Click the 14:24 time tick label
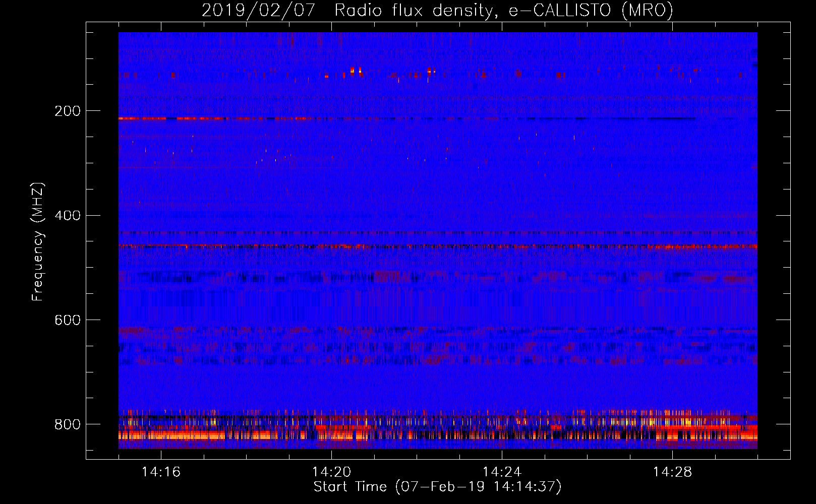 [x=502, y=472]
